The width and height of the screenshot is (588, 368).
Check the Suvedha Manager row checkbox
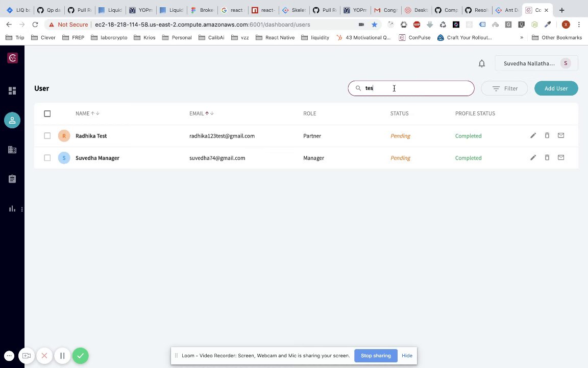coord(47,158)
